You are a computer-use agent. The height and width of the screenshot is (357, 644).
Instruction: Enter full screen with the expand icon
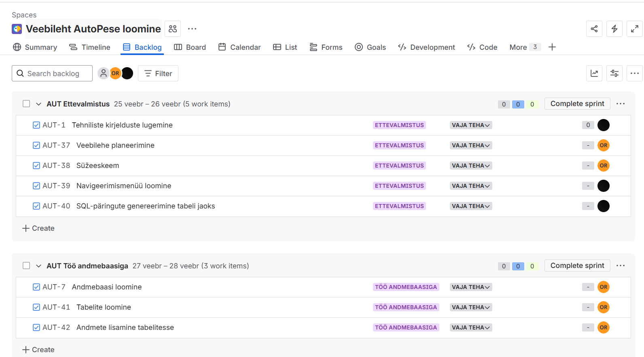[x=634, y=29]
